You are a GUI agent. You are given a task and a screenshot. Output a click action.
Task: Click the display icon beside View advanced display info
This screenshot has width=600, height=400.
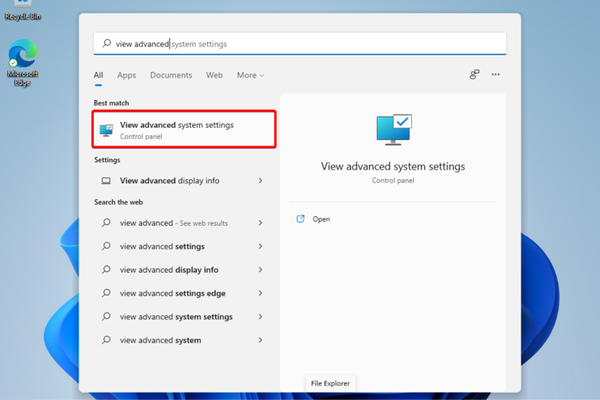[107, 181]
